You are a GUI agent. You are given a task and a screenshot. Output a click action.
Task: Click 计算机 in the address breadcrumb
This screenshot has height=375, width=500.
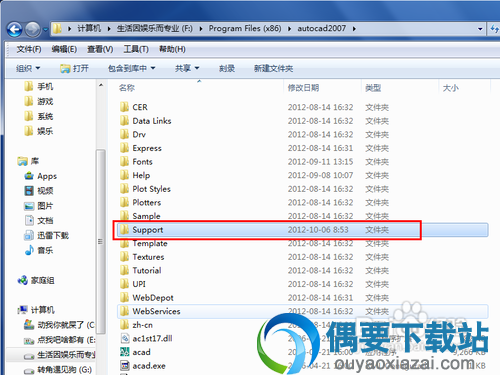[x=89, y=29]
